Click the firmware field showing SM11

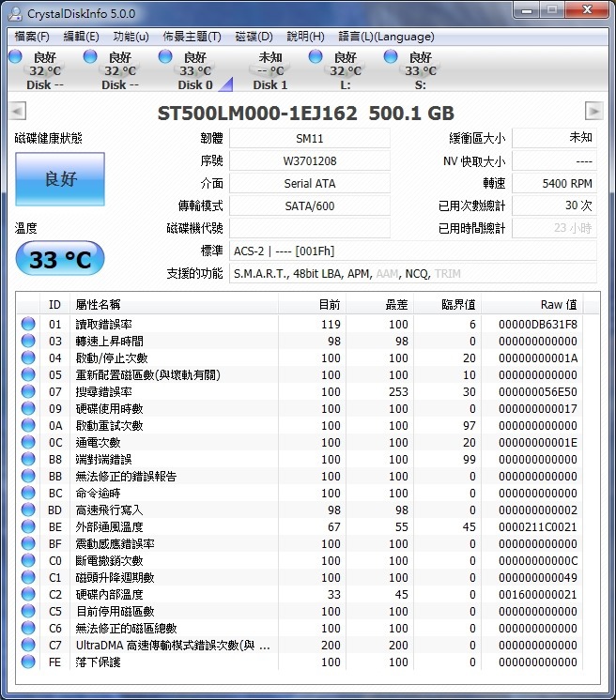(x=310, y=138)
